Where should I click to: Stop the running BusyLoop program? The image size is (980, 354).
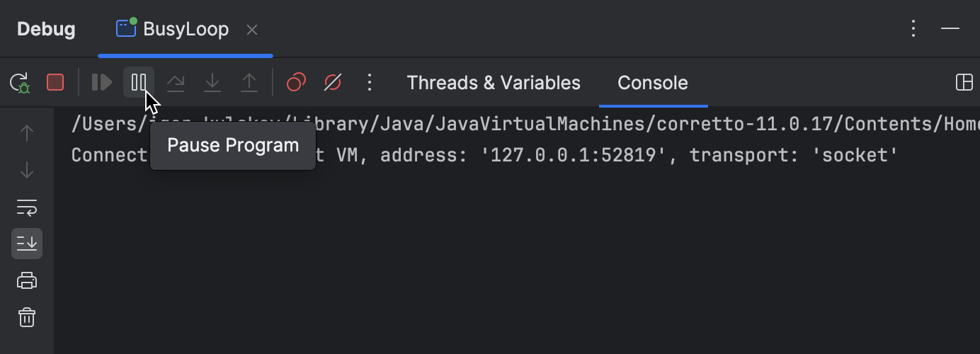55,83
